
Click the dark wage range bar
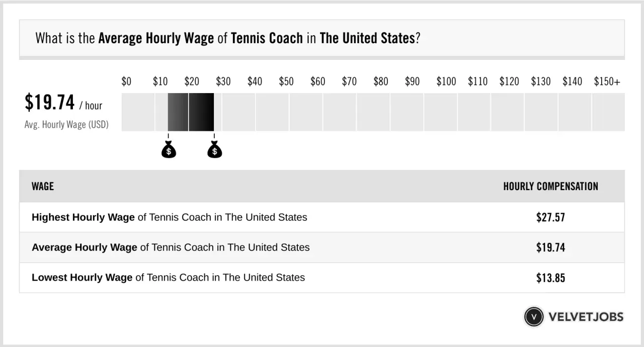point(191,112)
